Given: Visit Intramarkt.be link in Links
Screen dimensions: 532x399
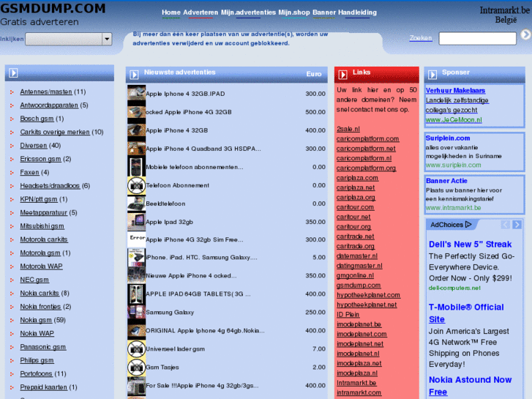Looking at the screenshot, I should tap(356, 383).
